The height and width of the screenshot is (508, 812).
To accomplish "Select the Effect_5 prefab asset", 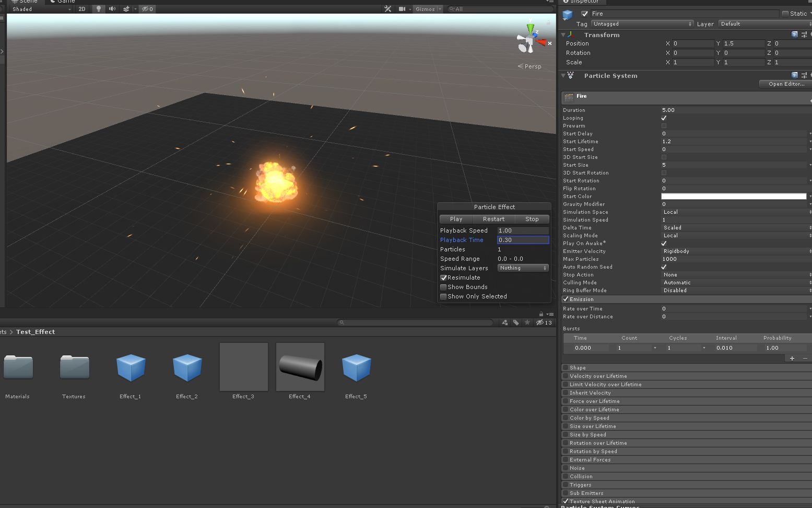I will (356, 372).
